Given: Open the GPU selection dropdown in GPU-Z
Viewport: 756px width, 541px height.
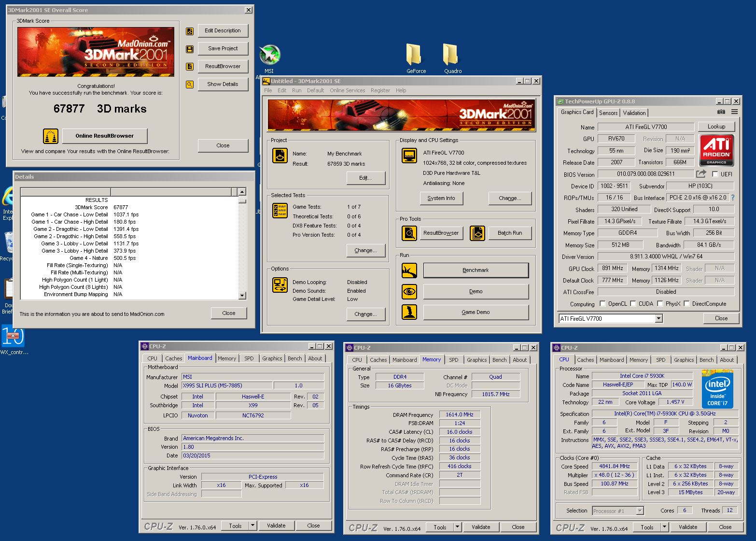Looking at the screenshot, I should 658,319.
